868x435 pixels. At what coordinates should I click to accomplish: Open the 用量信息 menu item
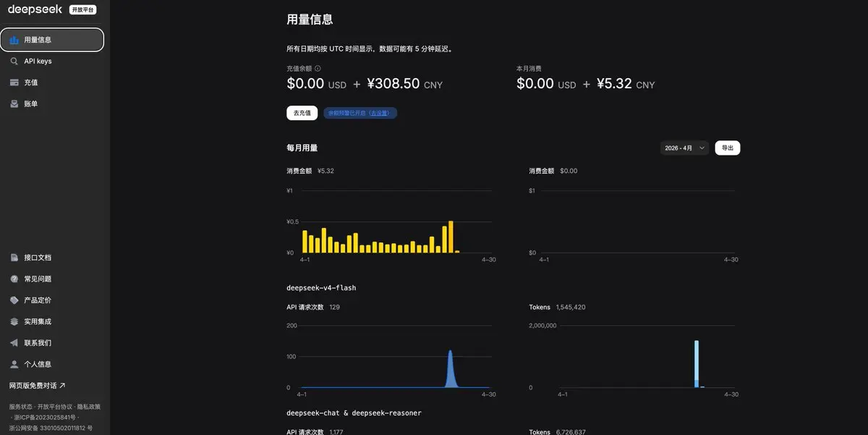(x=52, y=40)
